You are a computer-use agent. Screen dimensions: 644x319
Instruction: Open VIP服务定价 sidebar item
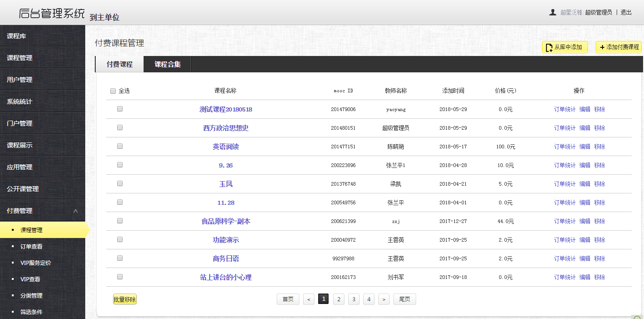[x=36, y=263]
